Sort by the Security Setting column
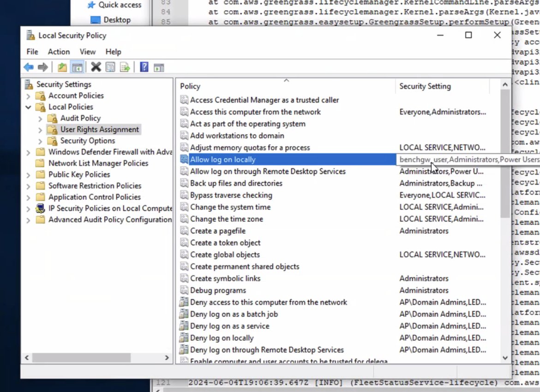Viewport: 540px width, 392px height. [425, 86]
